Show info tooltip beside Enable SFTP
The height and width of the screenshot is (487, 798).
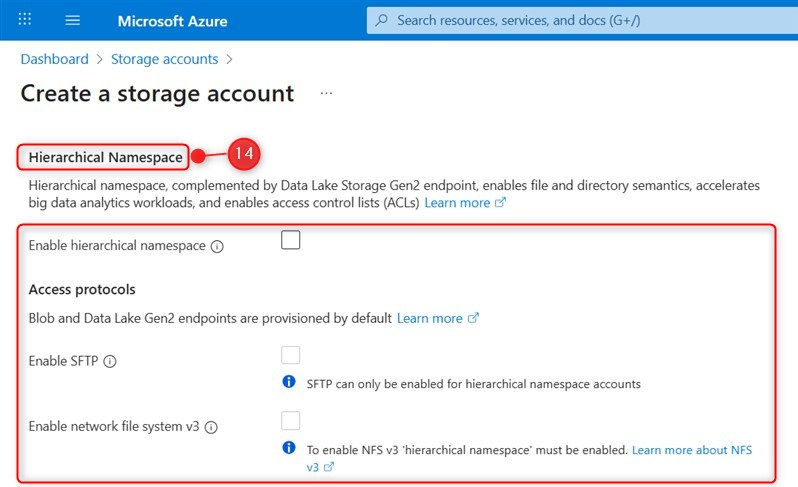[x=110, y=362]
